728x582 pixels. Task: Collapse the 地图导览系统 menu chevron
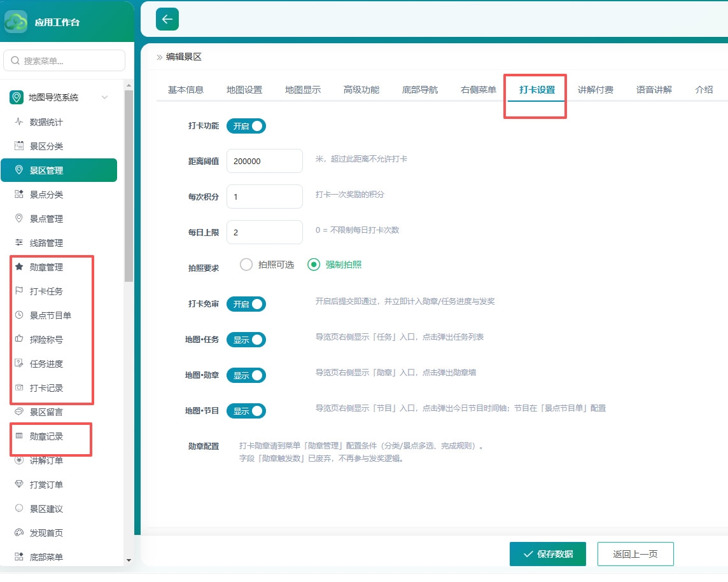point(105,97)
